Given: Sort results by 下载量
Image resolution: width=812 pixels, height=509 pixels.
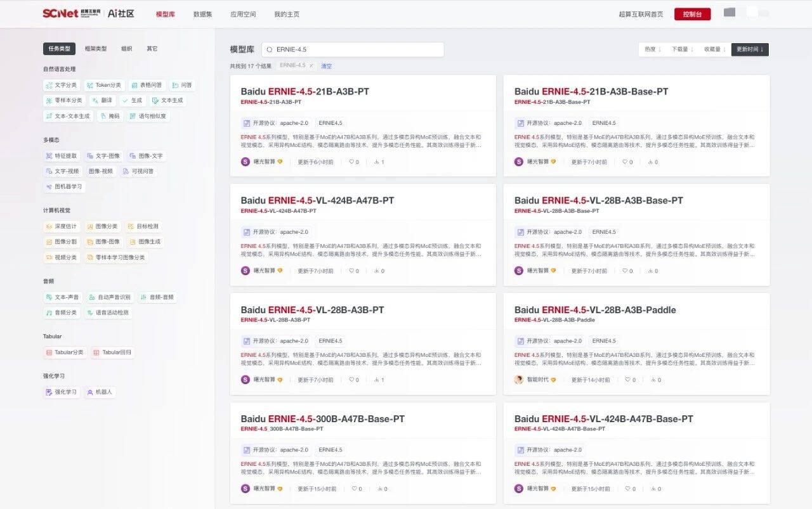Looking at the screenshot, I should [x=683, y=49].
